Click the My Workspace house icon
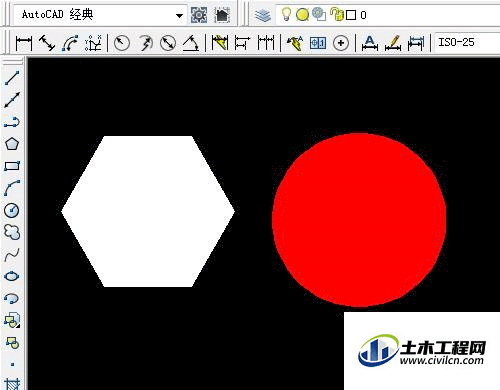Screen dimensions: 500x390 coord(222,15)
